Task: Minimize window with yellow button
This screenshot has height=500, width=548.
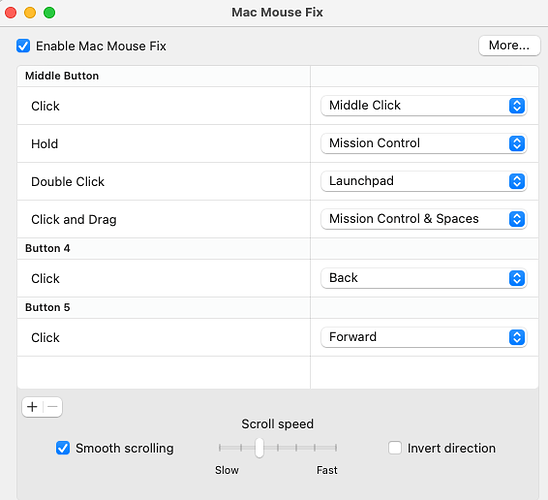Action: point(30,13)
